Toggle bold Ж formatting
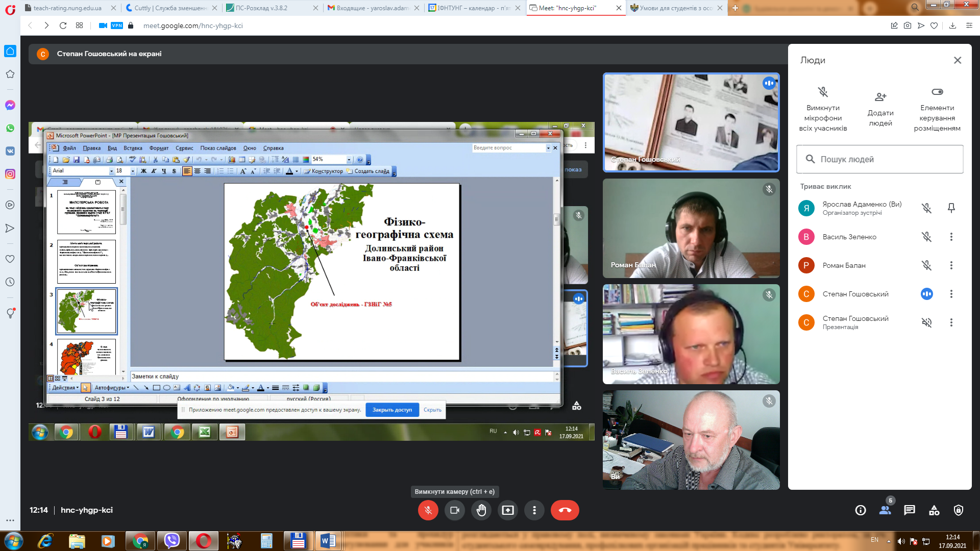The width and height of the screenshot is (980, 551). click(143, 171)
